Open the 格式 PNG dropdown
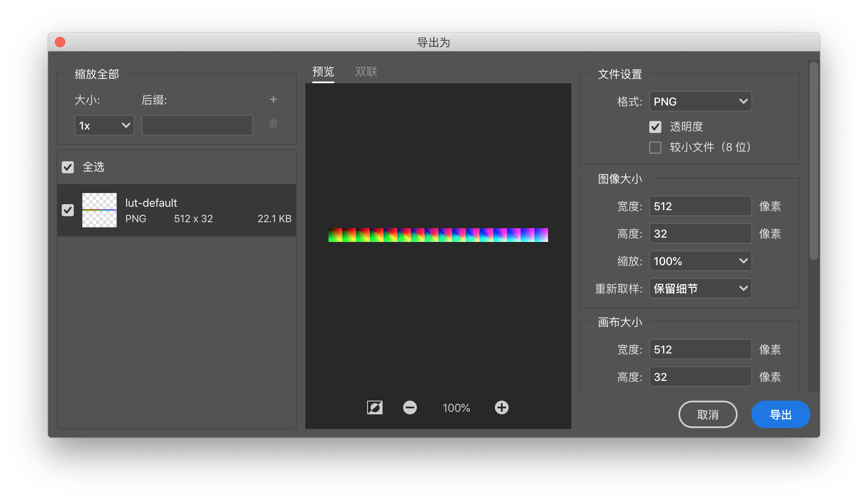868x501 pixels. [700, 102]
